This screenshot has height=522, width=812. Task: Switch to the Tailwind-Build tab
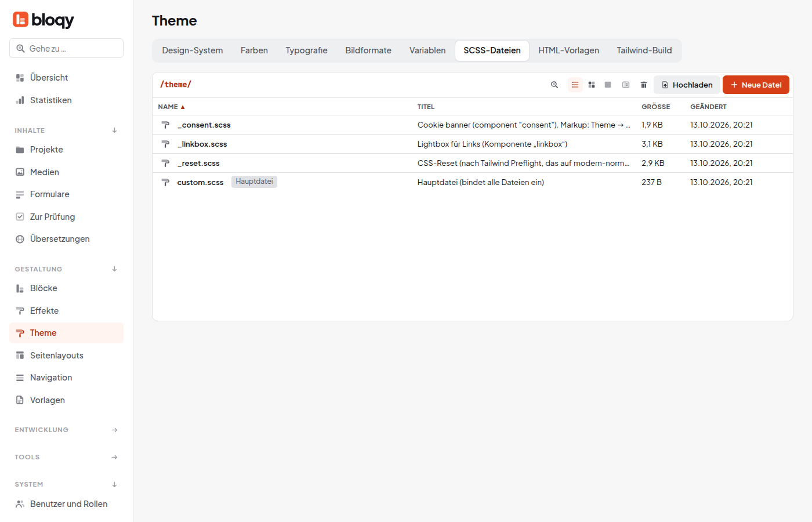pyautogui.click(x=644, y=50)
